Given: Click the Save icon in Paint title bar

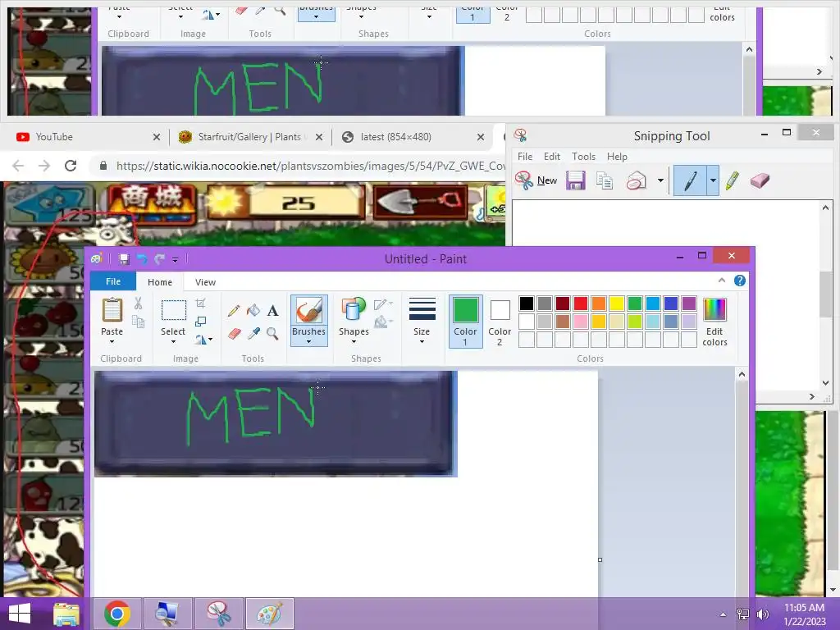Looking at the screenshot, I should point(124,259).
